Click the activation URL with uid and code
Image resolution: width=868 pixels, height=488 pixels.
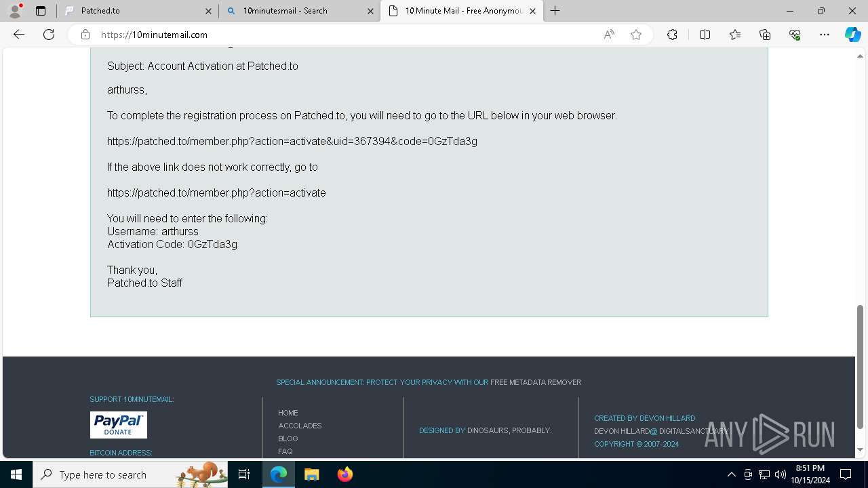coord(292,141)
